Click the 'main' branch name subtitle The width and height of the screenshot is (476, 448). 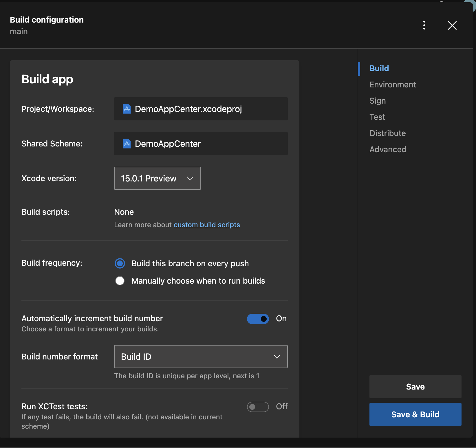point(19,31)
